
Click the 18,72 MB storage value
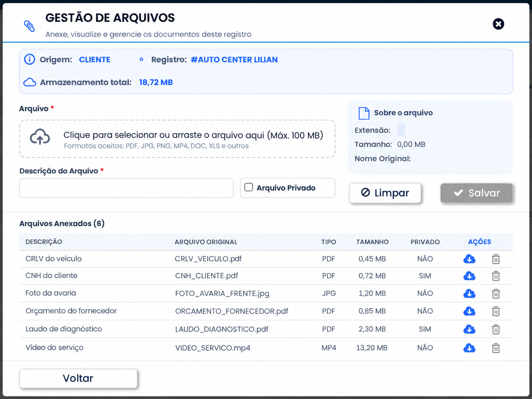click(156, 82)
